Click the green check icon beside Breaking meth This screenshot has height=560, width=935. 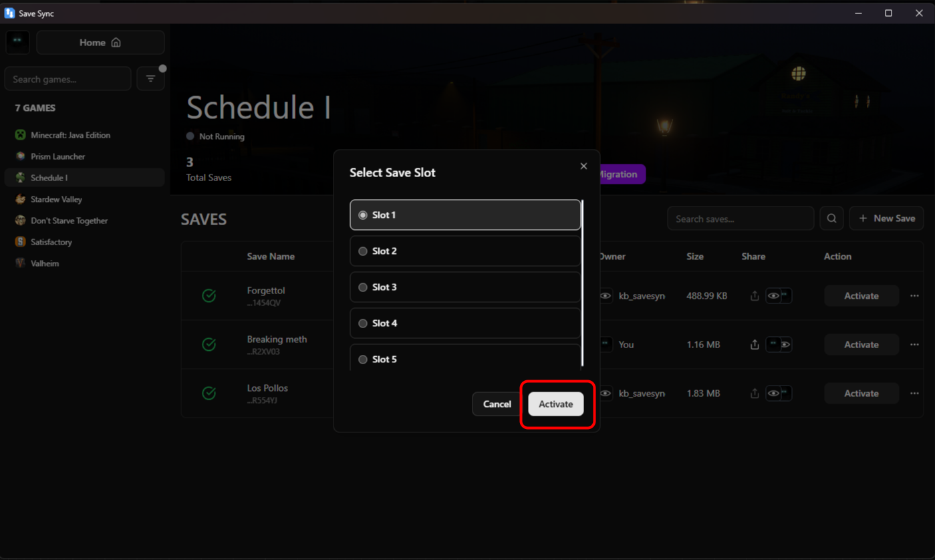[x=209, y=344]
